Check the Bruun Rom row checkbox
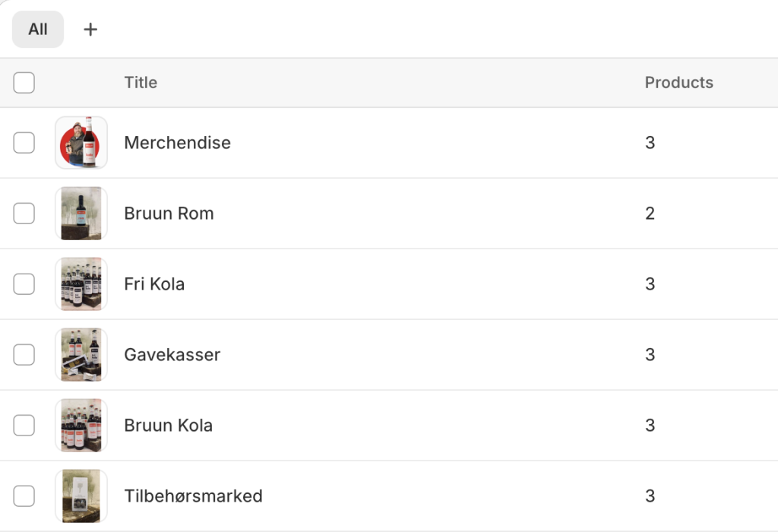778x532 pixels. pyautogui.click(x=24, y=214)
